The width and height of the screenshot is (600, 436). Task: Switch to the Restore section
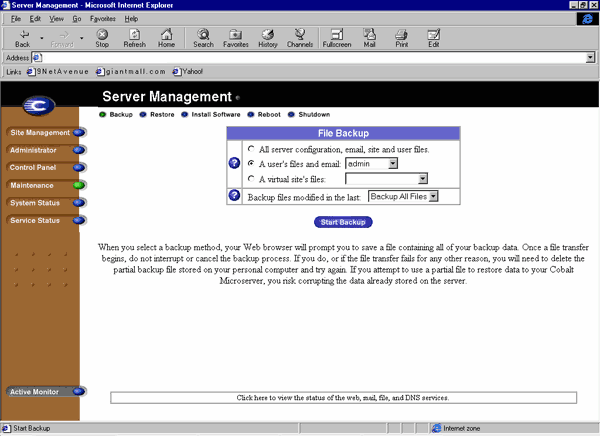pyautogui.click(x=157, y=114)
